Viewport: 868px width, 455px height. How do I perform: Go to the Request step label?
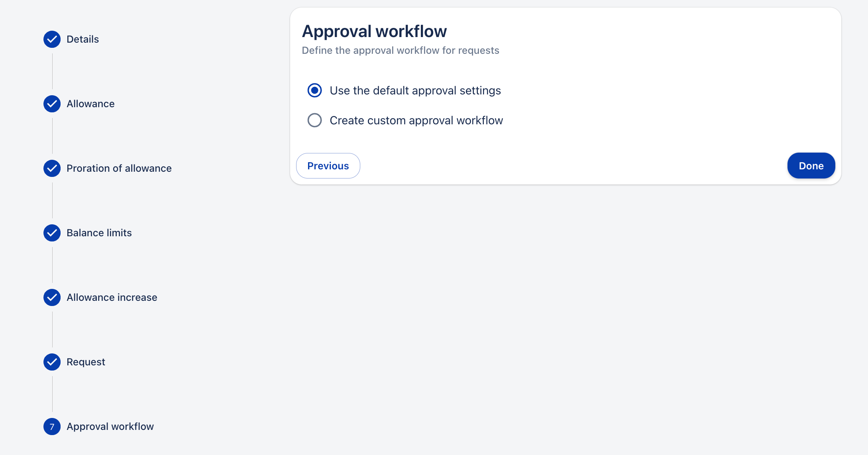click(x=86, y=362)
